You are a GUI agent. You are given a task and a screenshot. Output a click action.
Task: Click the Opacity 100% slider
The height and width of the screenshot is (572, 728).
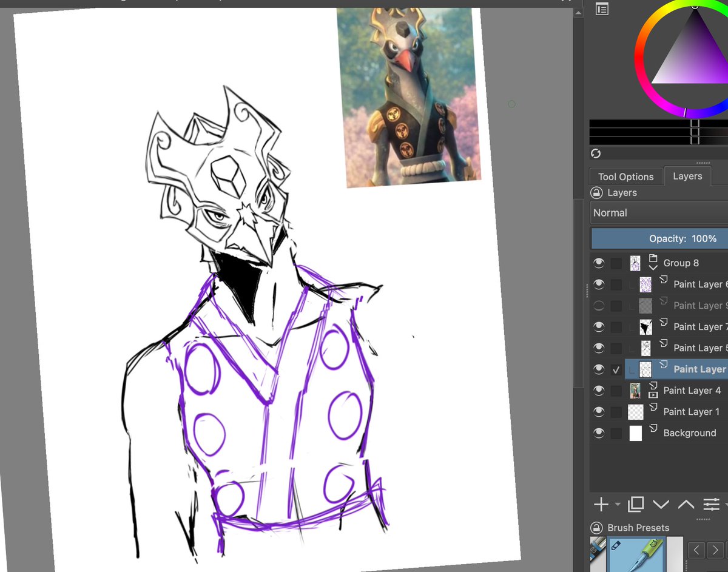[x=659, y=238]
